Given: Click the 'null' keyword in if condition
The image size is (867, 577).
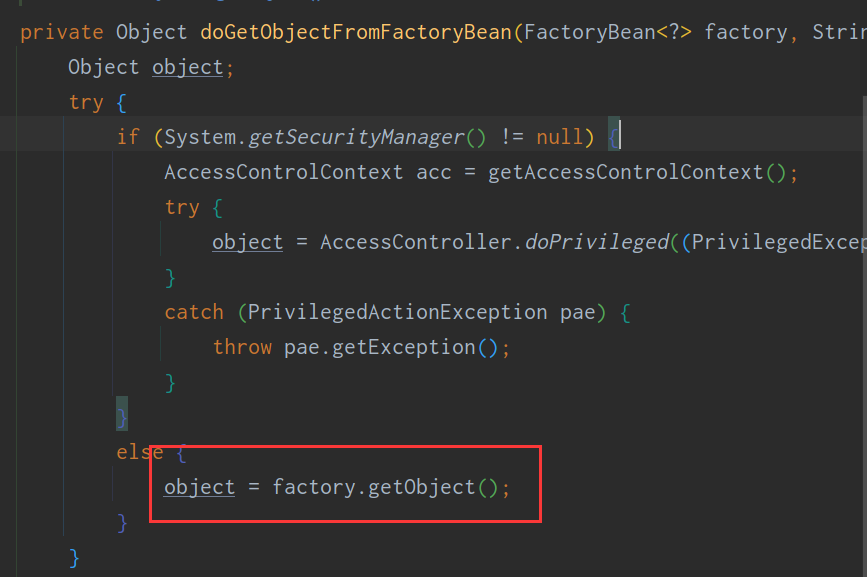Looking at the screenshot, I should pos(560,137).
